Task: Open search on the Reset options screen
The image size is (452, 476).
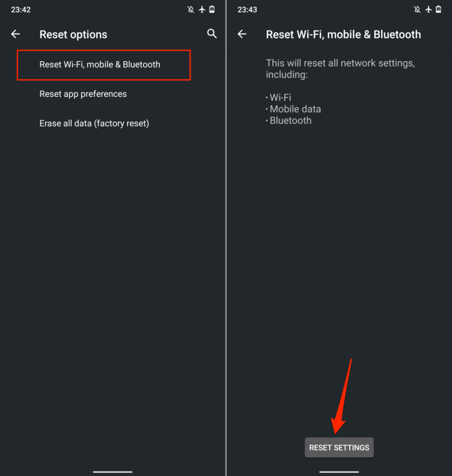Action: (x=212, y=33)
